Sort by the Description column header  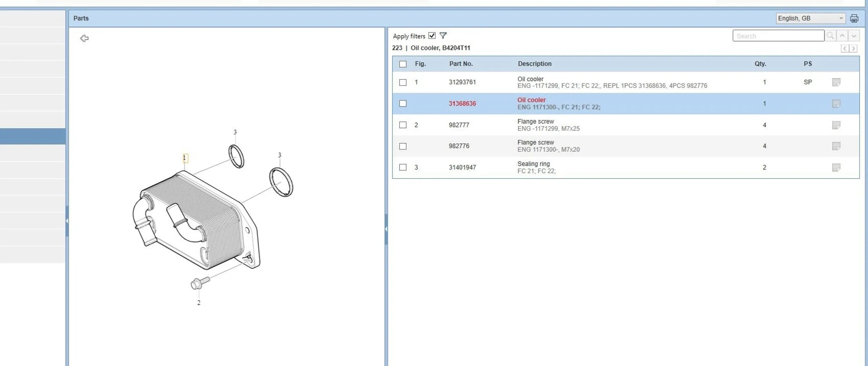[535, 64]
